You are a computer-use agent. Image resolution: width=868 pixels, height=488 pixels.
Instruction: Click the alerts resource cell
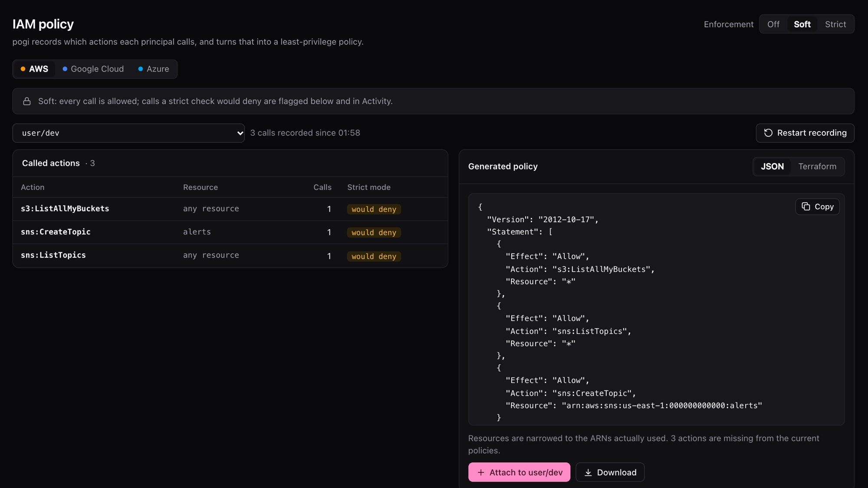tap(197, 232)
